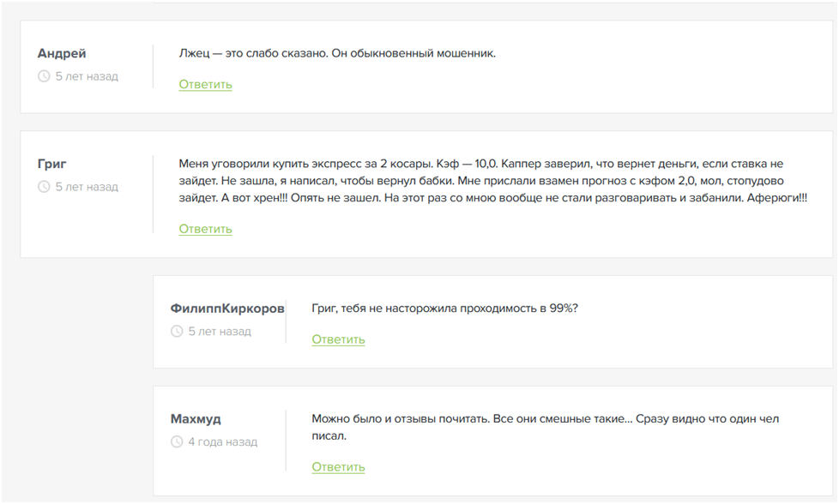
Task: Click the clock icon under Григ's name
Action: tap(44, 187)
